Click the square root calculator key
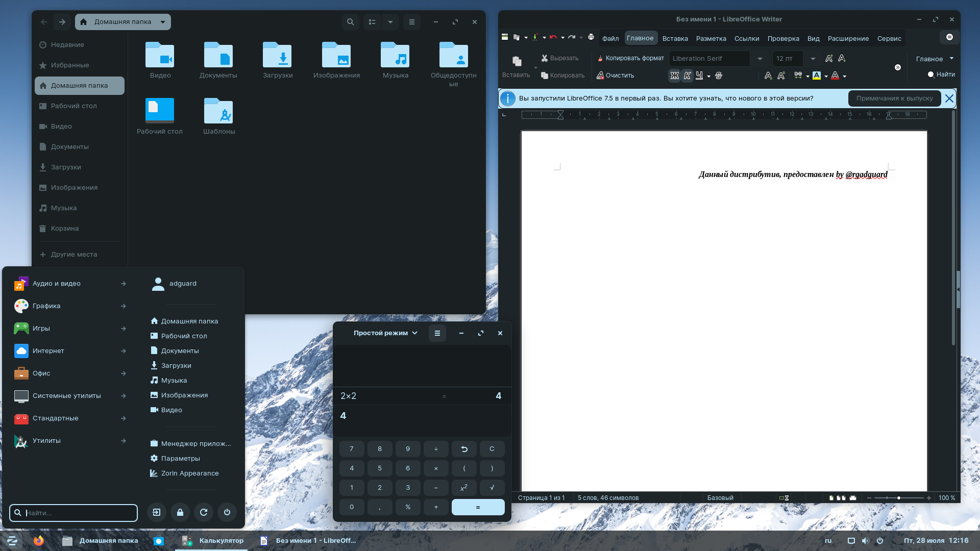 492,488
